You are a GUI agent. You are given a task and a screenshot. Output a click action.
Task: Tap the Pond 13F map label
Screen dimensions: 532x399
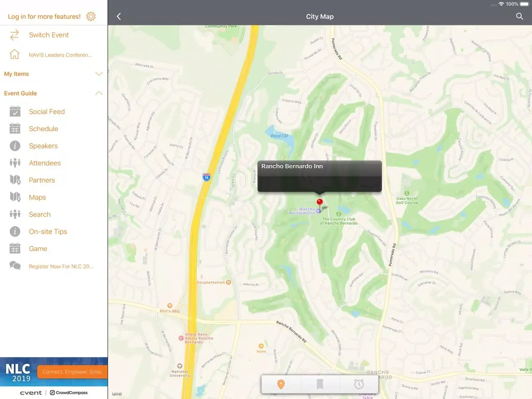click(279, 136)
